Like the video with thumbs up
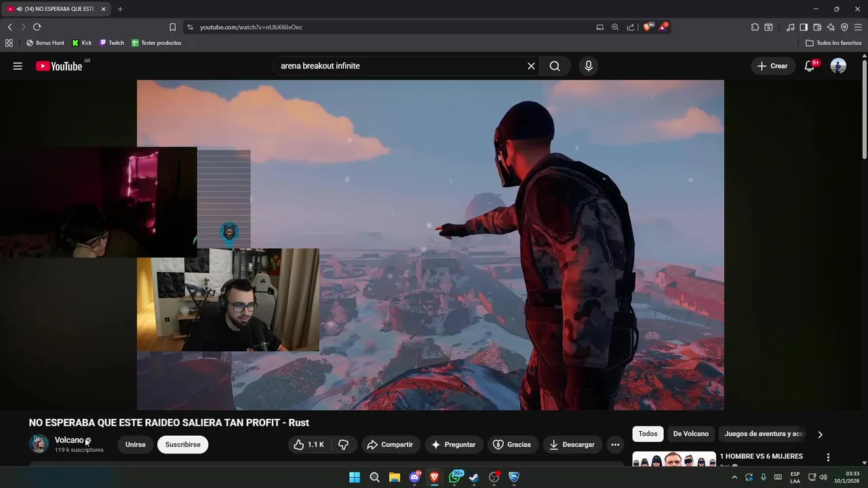This screenshot has height=488, width=868. pos(309,445)
